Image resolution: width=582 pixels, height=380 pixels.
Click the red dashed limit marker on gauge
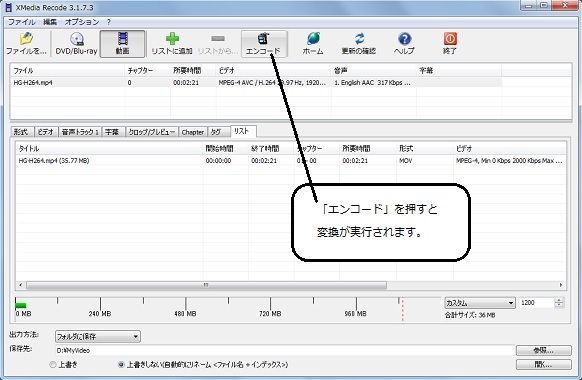pos(402,309)
